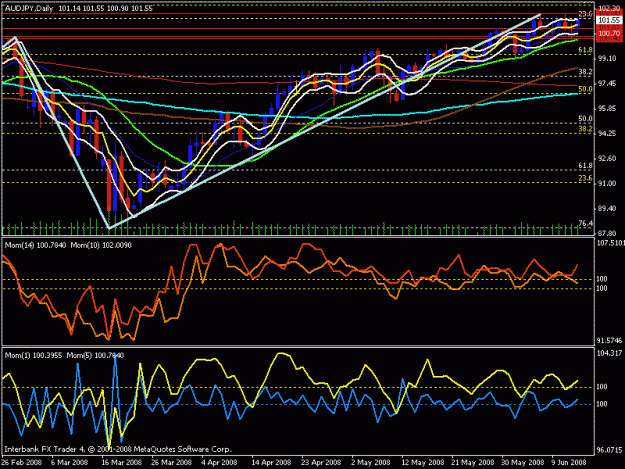
Task: Click the 12 May 2008 date label
Action: 423,462
